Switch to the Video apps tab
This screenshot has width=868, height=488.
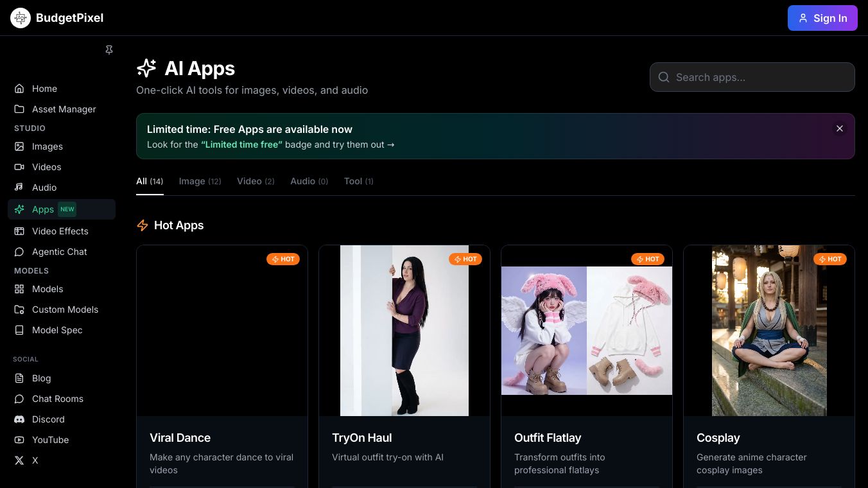[x=255, y=181]
